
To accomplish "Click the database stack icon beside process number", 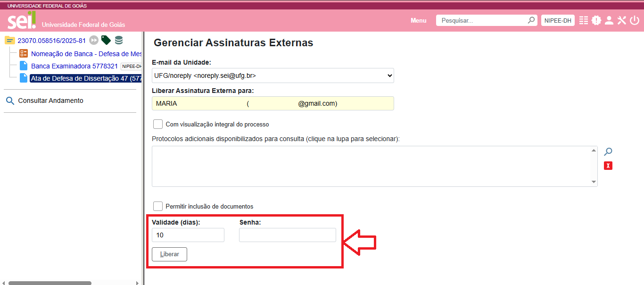I will tap(119, 40).
